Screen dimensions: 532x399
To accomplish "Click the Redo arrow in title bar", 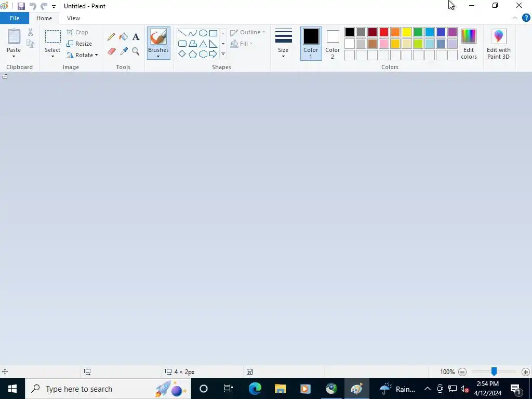I will (x=44, y=6).
